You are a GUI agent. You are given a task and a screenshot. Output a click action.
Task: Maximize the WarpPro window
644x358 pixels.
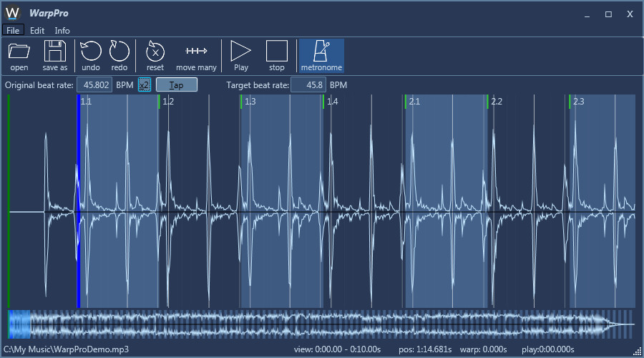coord(608,14)
